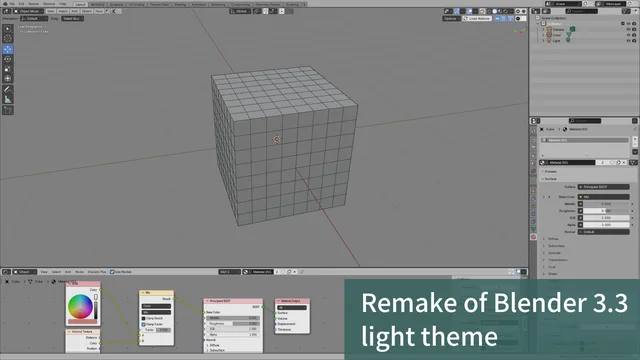Switch to the Modeling workspace tab
The image size is (640, 360).
point(98,4)
